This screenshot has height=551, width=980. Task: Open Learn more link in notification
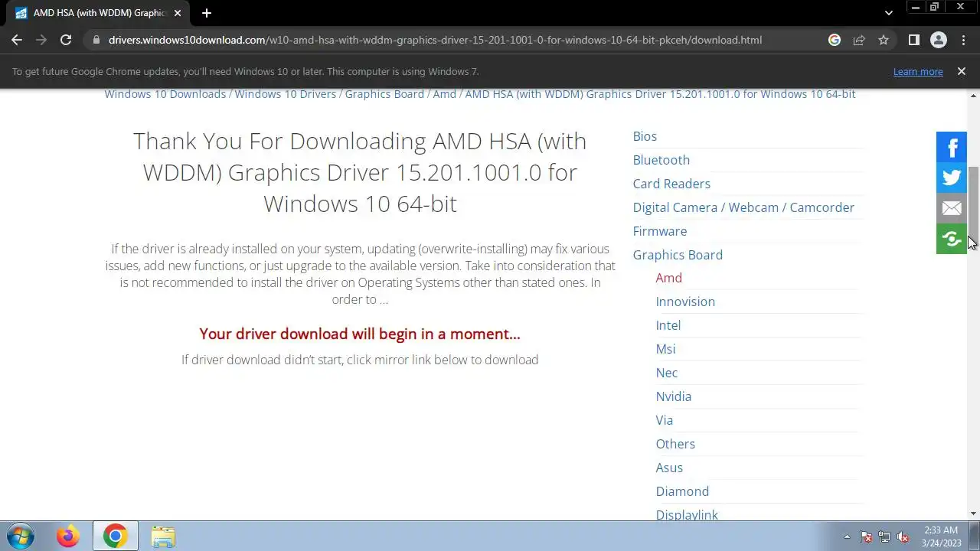click(918, 71)
